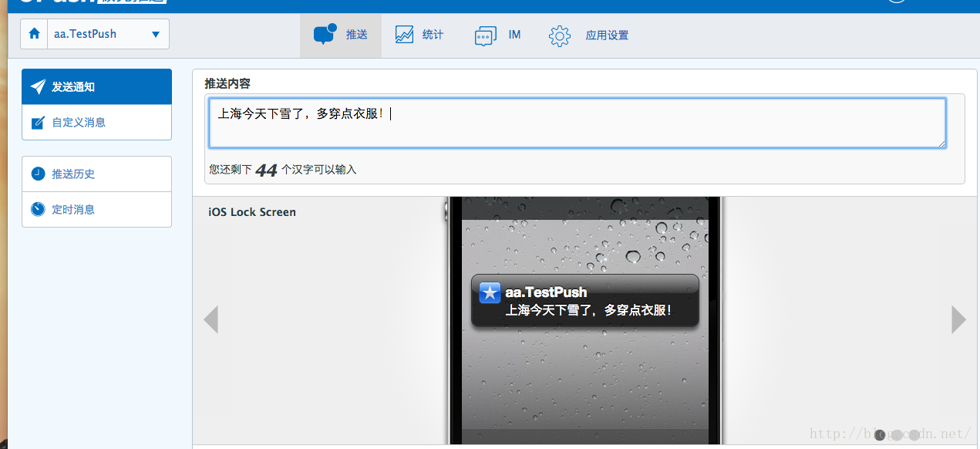Screen dimensions: 980x449
Task: Open 定时消息 in the sidebar
Action: [x=96, y=209]
